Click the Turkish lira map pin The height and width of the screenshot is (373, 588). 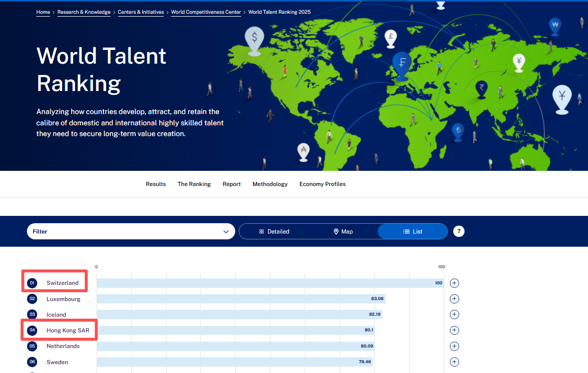(x=458, y=130)
